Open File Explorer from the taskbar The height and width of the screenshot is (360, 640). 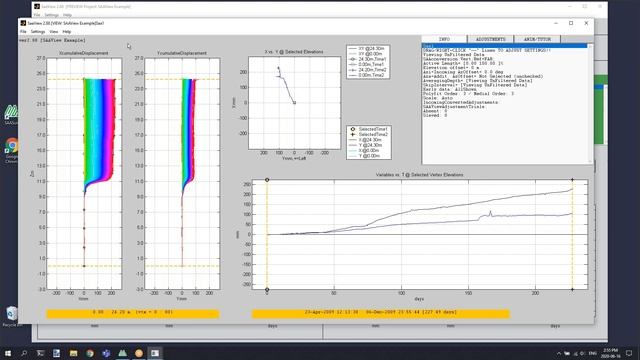(x=73, y=353)
